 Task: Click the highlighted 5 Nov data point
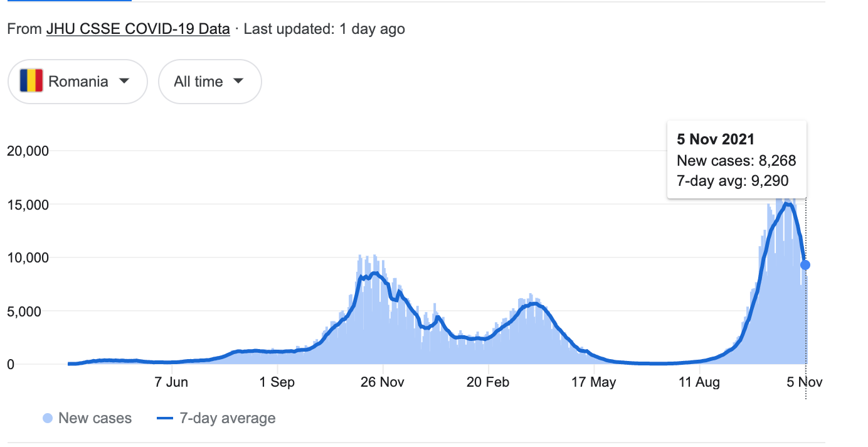click(x=805, y=265)
